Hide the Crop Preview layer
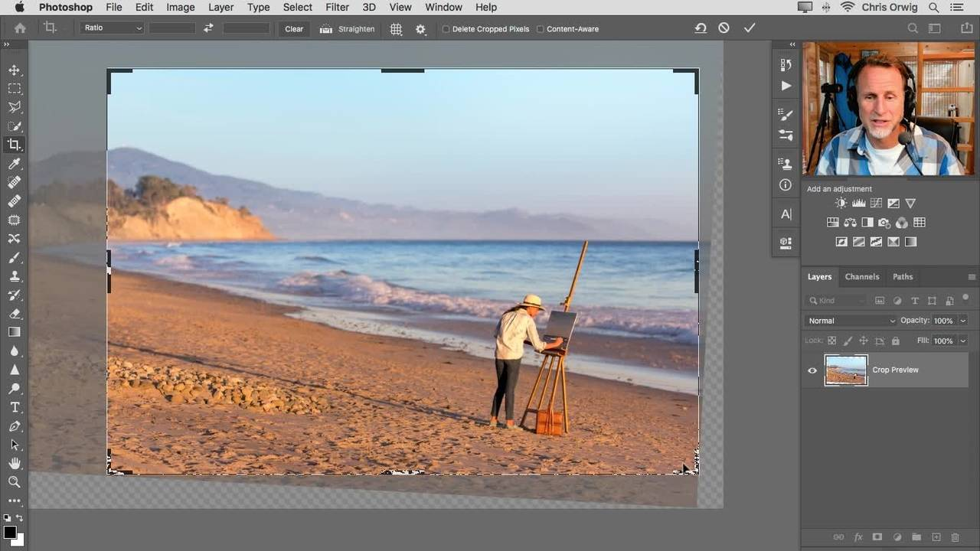This screenshot has width=980, height=551. click(812, 370)
